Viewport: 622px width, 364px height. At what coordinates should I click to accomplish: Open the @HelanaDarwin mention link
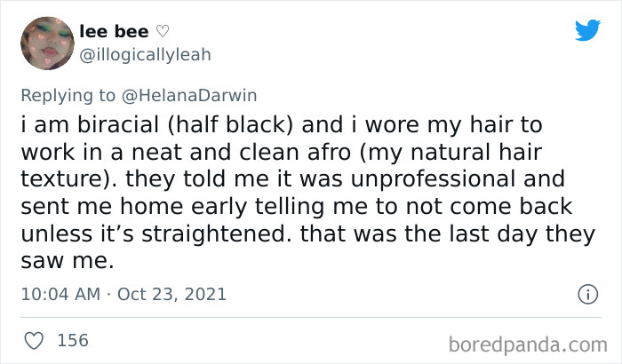click(x=189, y=96)
